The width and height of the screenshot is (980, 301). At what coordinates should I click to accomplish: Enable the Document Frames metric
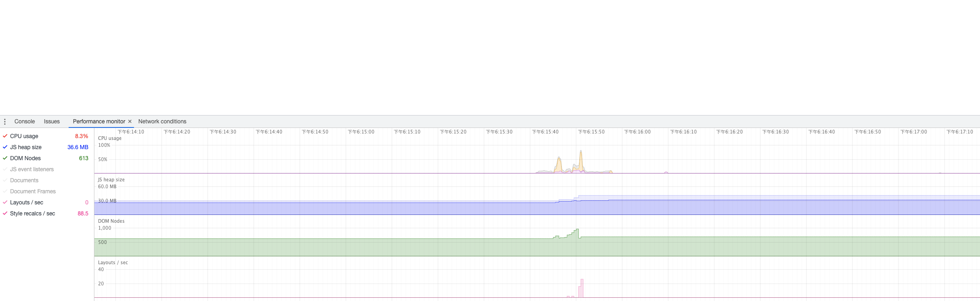click(5, 191)
